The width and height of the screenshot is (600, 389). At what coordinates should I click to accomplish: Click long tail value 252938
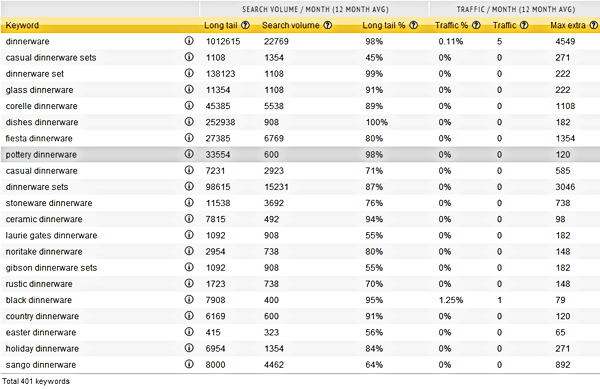coord(220,122)
